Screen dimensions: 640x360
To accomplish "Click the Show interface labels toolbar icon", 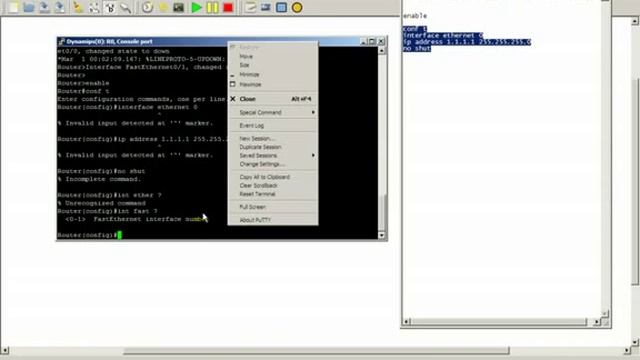I will click(x=94, y=7).
